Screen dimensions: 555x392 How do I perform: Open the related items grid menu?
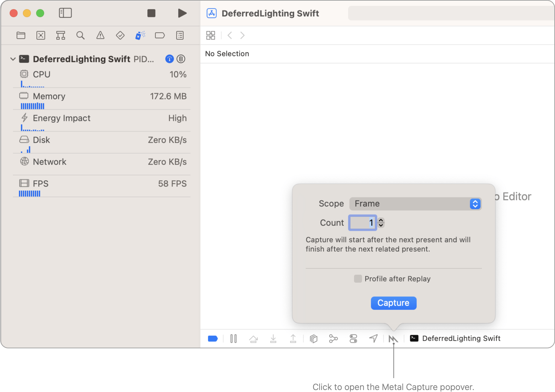pyautogui.click(x=211, y=35)
